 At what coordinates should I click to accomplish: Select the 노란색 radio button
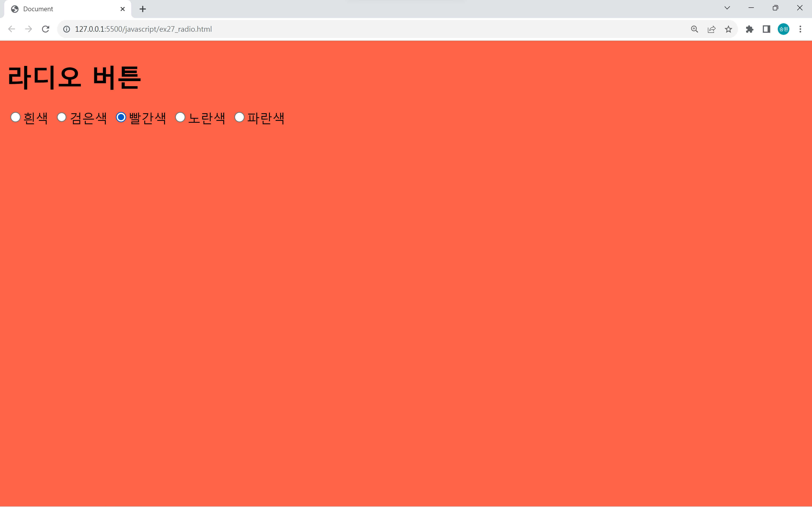pos(180,117)
